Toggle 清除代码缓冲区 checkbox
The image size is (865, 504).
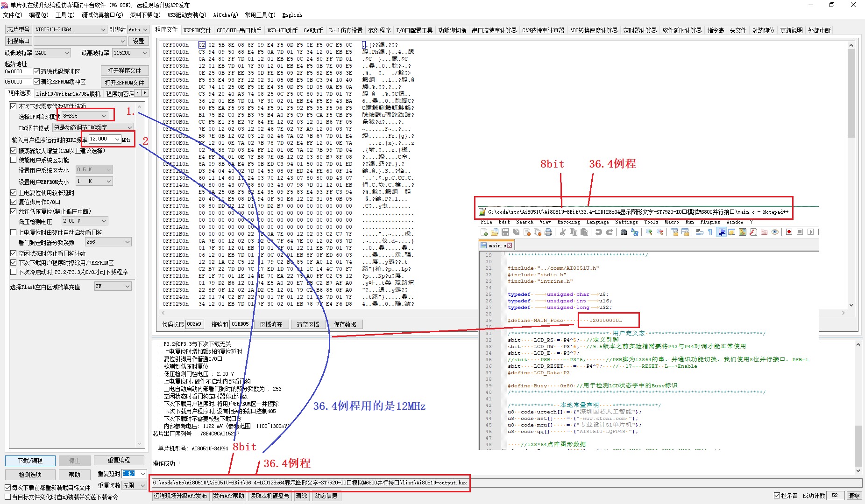tap(36, 71)
